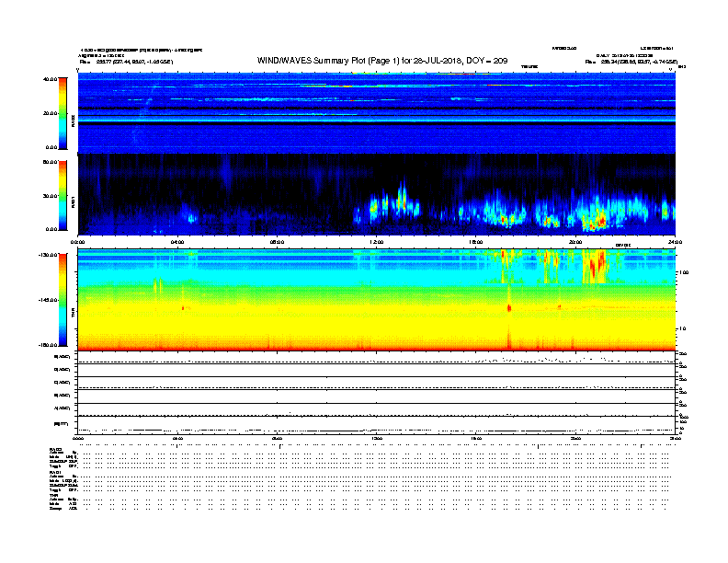Screen dimensions: 728x563
Task: Click the WIND/WAVES Summary Plot title
Action: 382,61
